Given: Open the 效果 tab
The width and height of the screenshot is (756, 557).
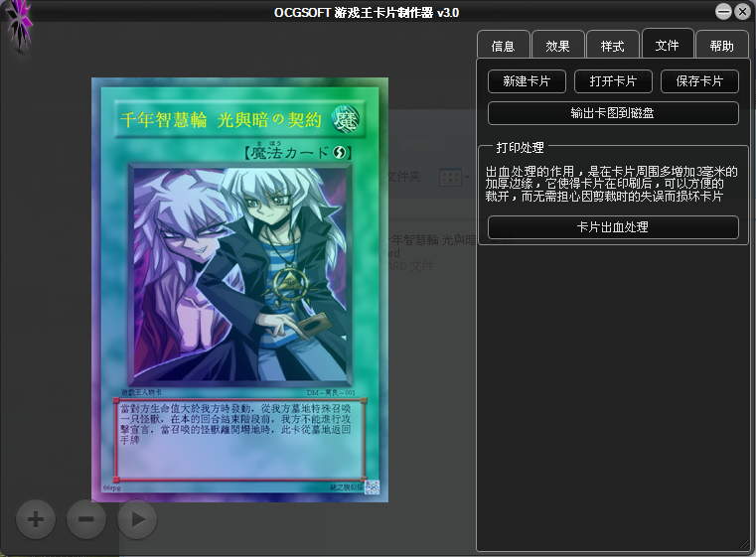Looking at the screenshot, I should point(558,46).
